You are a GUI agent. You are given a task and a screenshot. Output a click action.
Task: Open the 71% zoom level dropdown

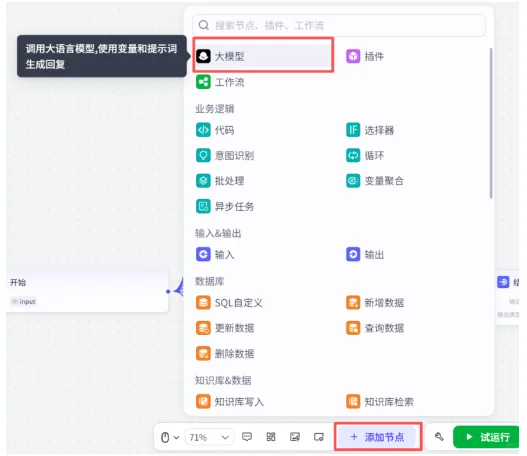(209, 437)
